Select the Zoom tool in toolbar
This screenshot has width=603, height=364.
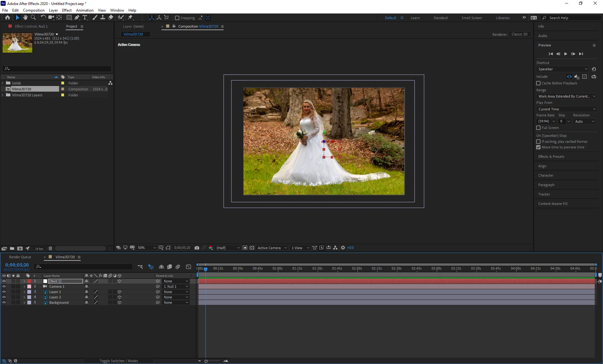(33, 18)
